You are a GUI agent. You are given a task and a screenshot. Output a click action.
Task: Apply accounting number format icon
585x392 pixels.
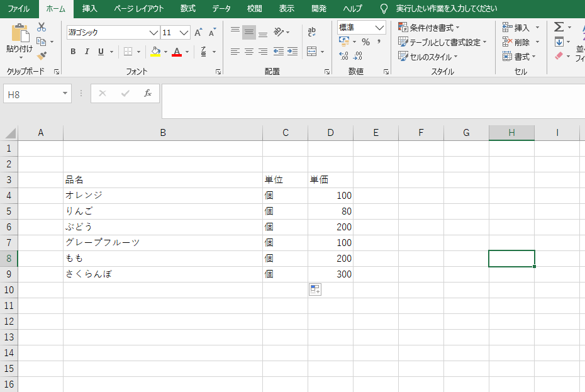[344, 41]
